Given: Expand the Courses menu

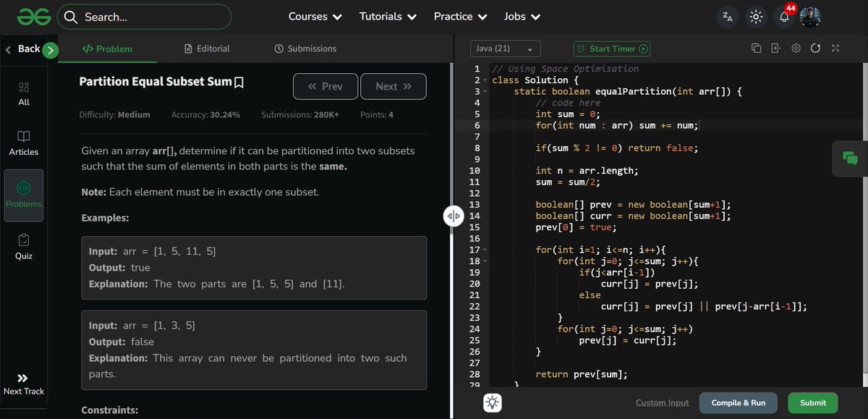Looking at the screenshot, I should 315,16.
